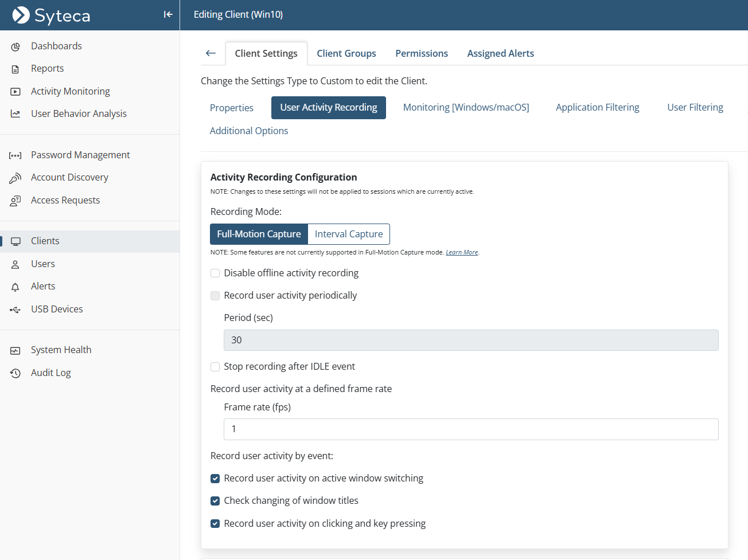Click the Dashboards pie chart icon
This screenshot has width=748, height=560.
15,46
